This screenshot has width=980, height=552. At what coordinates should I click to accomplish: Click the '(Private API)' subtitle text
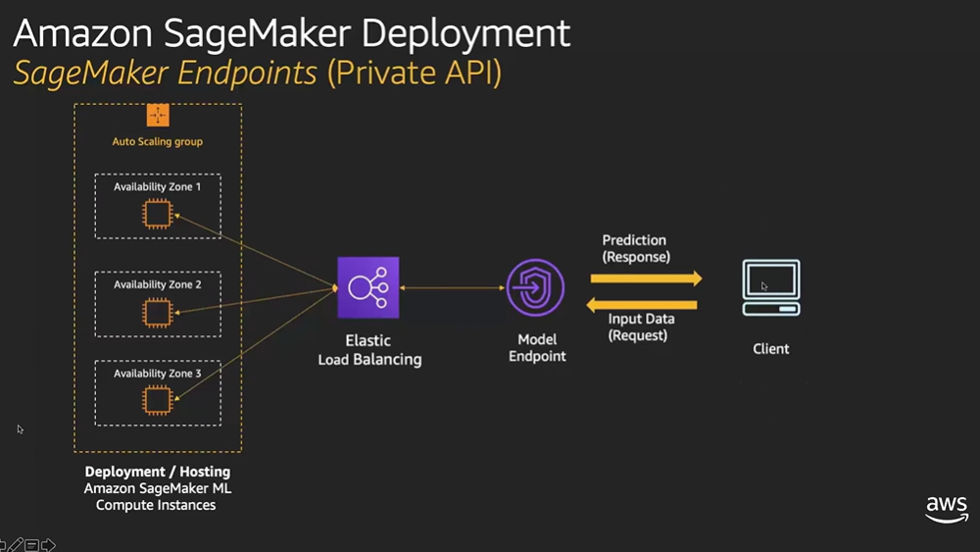point(415,74)
